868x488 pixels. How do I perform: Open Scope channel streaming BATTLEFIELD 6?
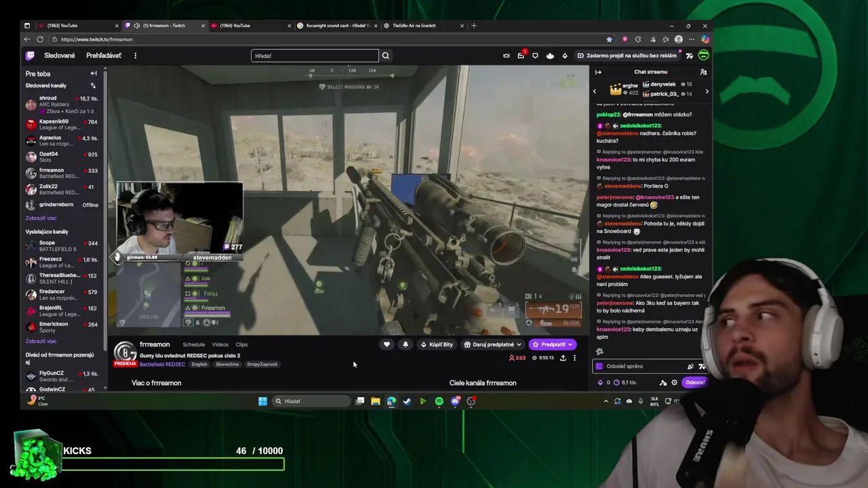click(x=64, y=246)
